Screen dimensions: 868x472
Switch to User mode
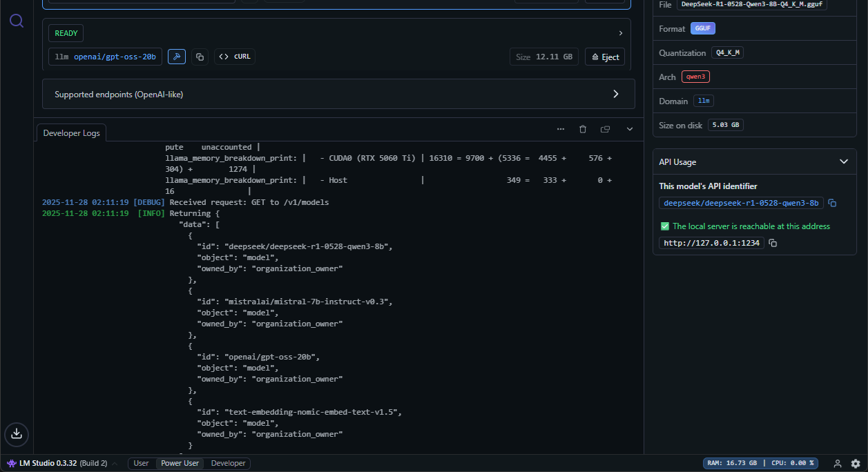coord(141,464)
